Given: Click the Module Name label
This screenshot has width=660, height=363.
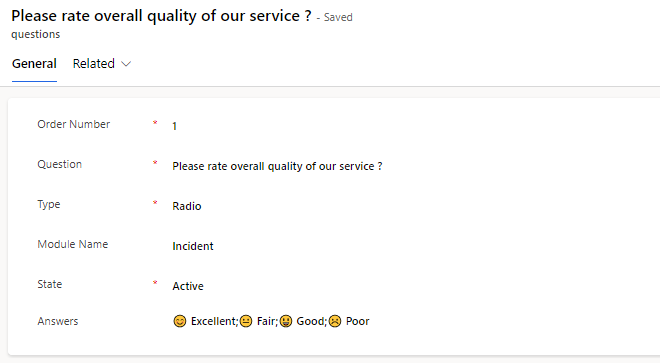Looking at the screenshot, I should coord(73,244).
